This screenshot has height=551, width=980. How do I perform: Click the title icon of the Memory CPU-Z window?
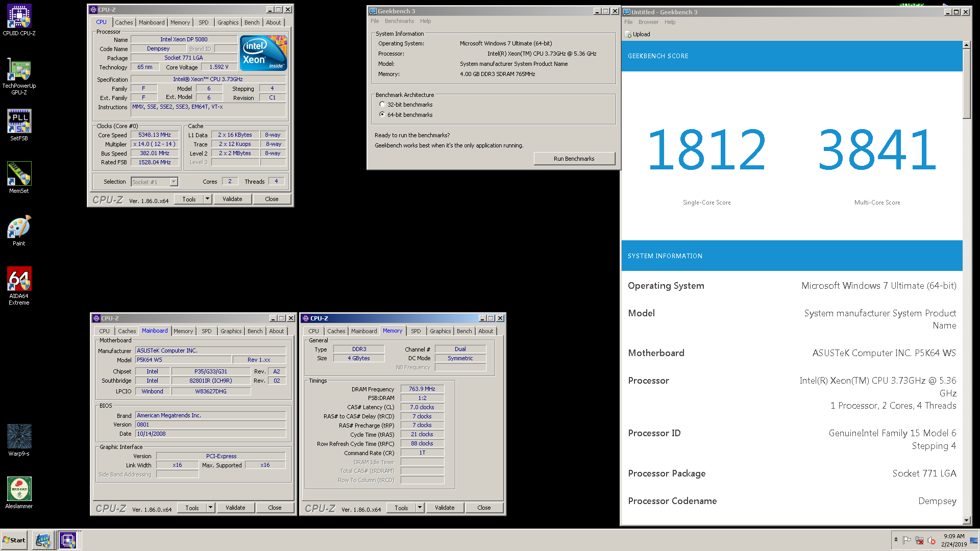click(x=306, y=318)
